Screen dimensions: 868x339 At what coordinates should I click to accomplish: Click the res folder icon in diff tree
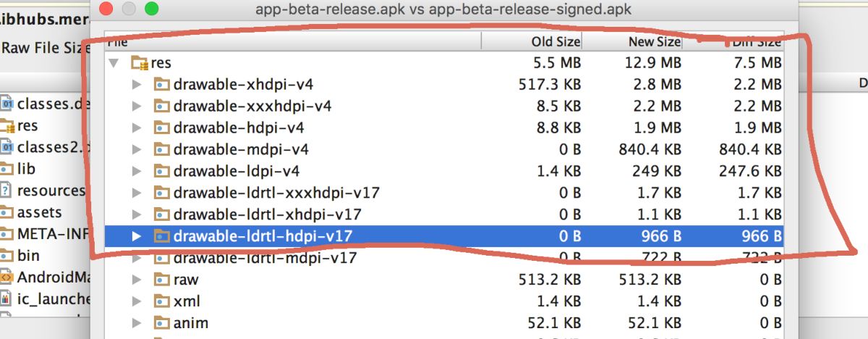pos(139,63)
